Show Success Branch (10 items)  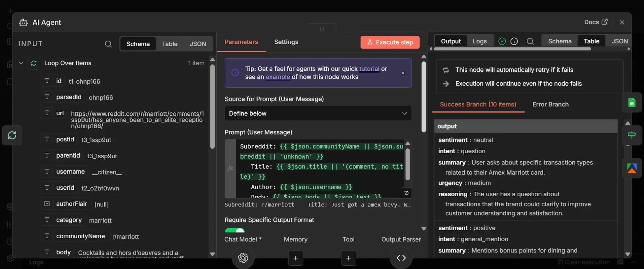point(478,104)
